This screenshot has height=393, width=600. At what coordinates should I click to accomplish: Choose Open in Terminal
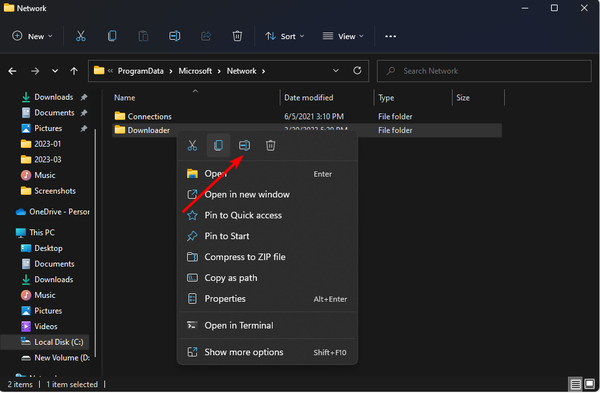pos(267,325)
